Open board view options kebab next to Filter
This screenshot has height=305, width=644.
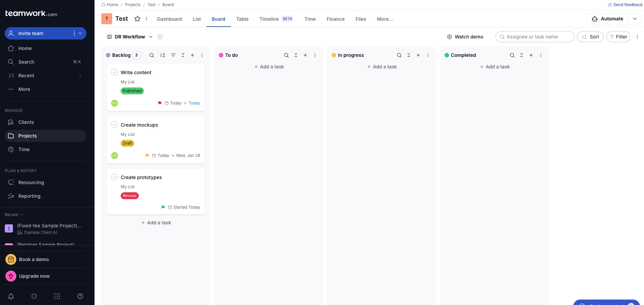637,37
